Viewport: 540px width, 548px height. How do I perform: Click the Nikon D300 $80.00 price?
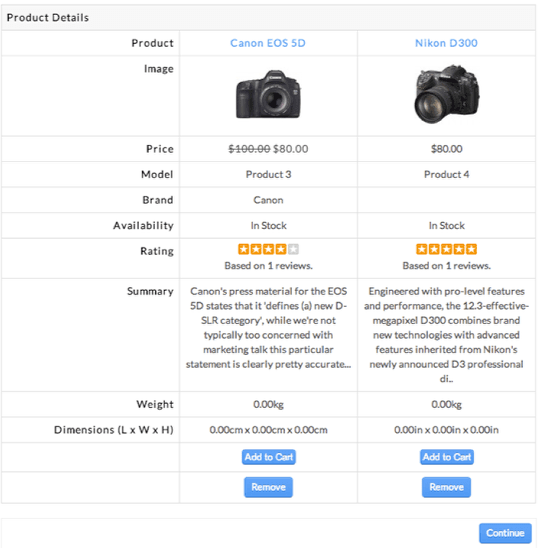447,149
